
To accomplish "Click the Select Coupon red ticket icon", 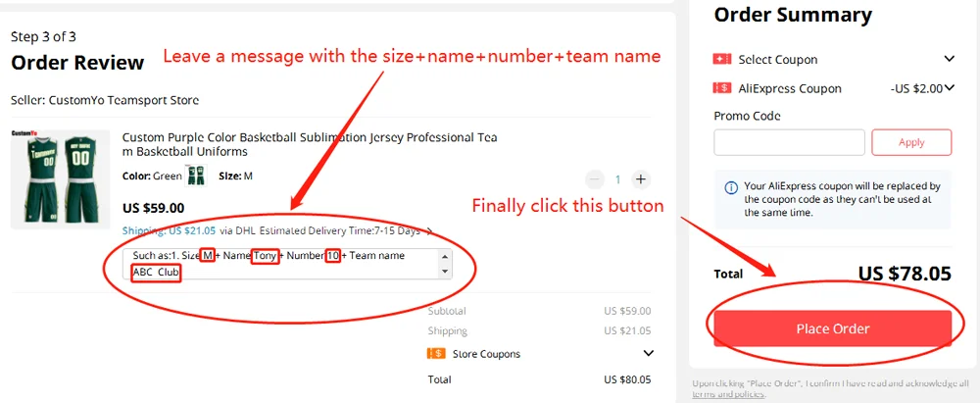I will (x=722, y=60).
